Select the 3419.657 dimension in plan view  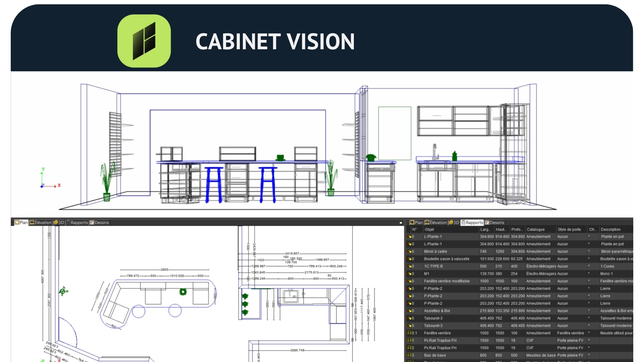coord(292,254)
